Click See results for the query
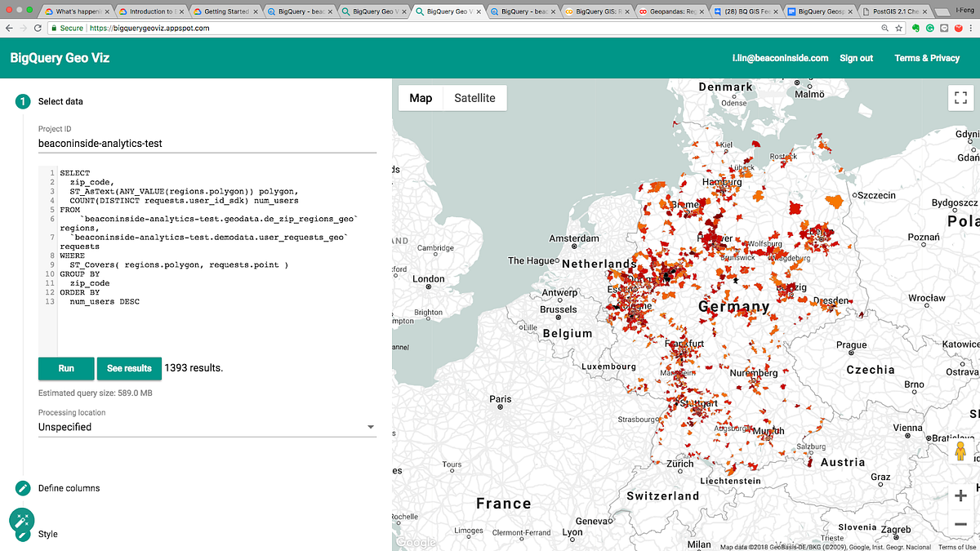 pyautogui.click(x=129, y=368)
